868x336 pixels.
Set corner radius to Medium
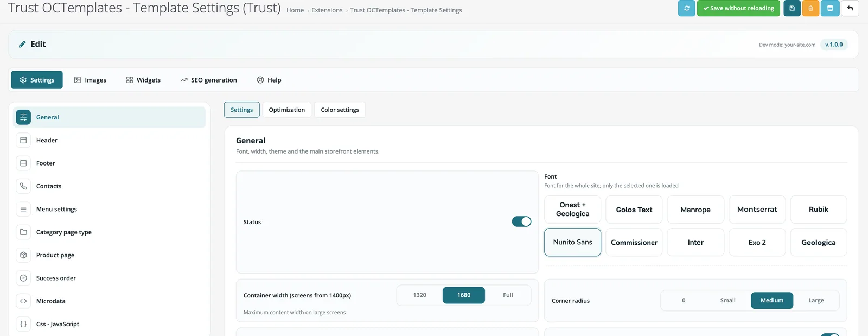[772, 300]
